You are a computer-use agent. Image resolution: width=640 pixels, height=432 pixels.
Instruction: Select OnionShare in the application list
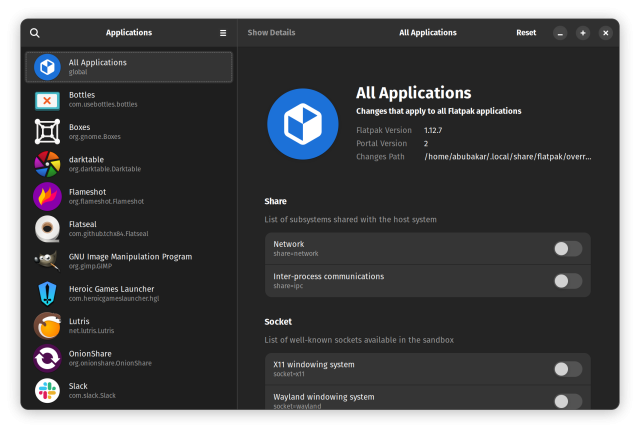coord(129,358)
